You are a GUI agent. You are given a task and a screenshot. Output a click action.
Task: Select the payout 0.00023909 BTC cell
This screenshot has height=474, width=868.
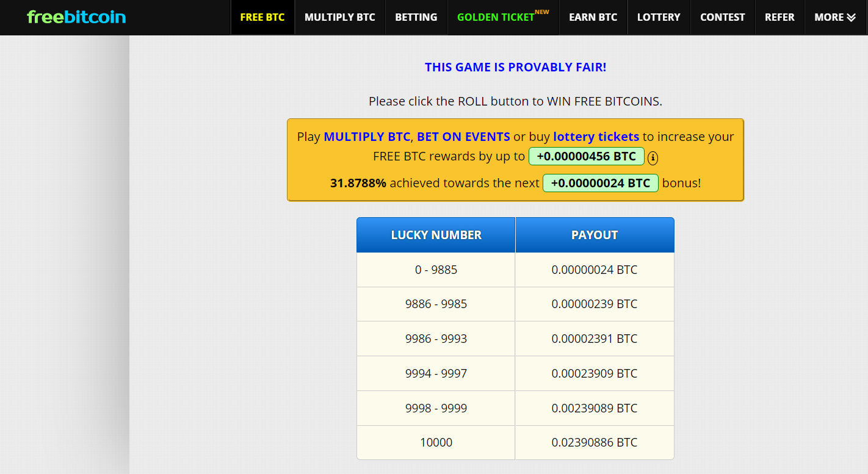point(595,373)
